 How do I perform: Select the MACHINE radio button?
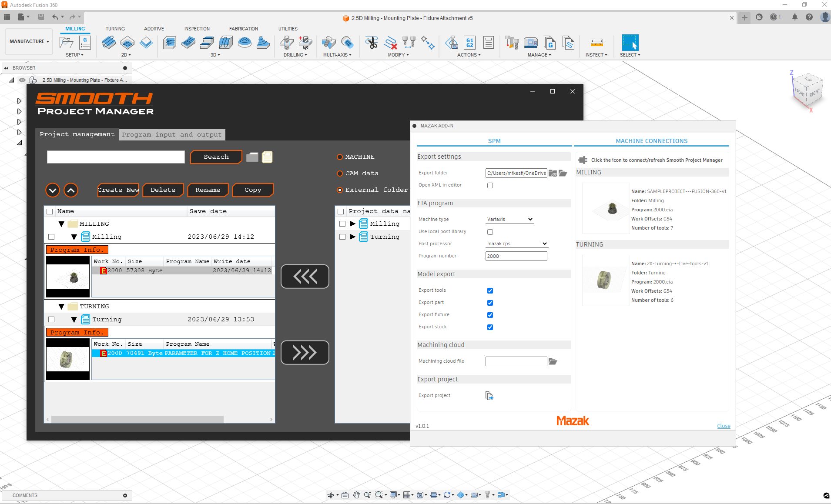pos(340,157)
